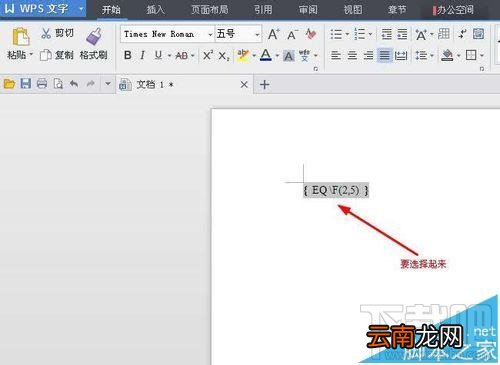500x365 pixels.
Task: Click the distributed alignment icon
Action: click(401, 56)
